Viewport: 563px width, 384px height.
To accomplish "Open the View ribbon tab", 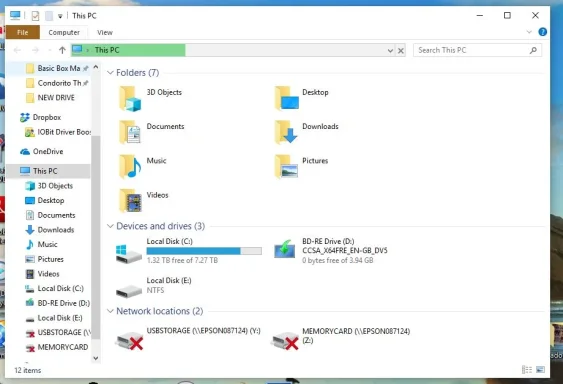I will 105,32.
